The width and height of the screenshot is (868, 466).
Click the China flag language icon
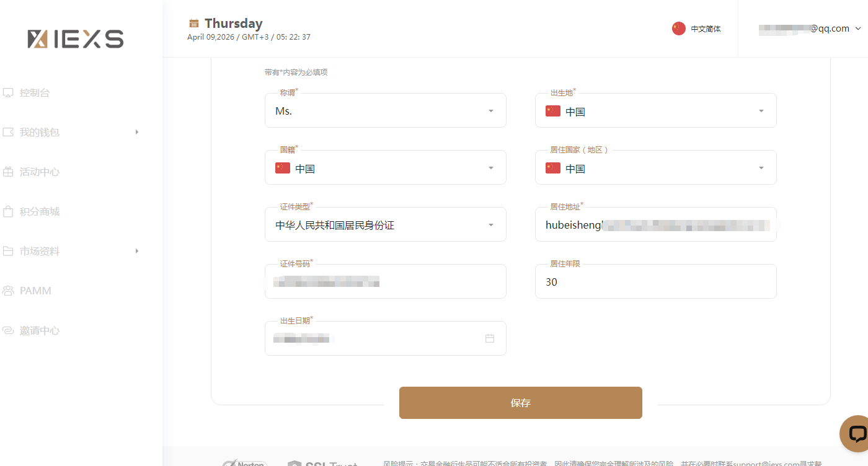[x=679, y=29]
